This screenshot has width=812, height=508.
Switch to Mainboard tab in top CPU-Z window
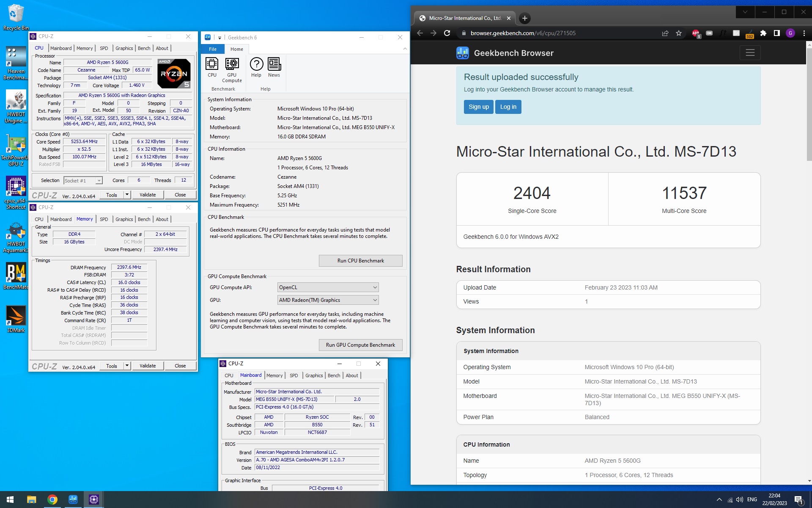(61, 48)
